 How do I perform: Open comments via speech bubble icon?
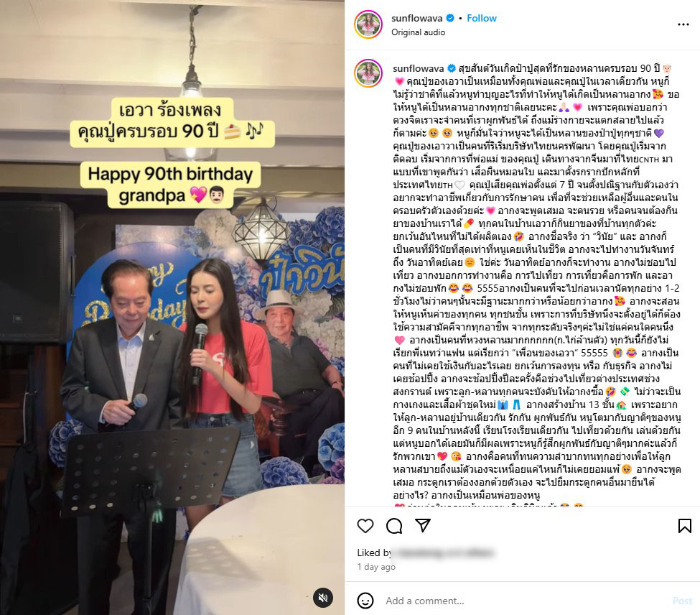(x=394, y=526)
